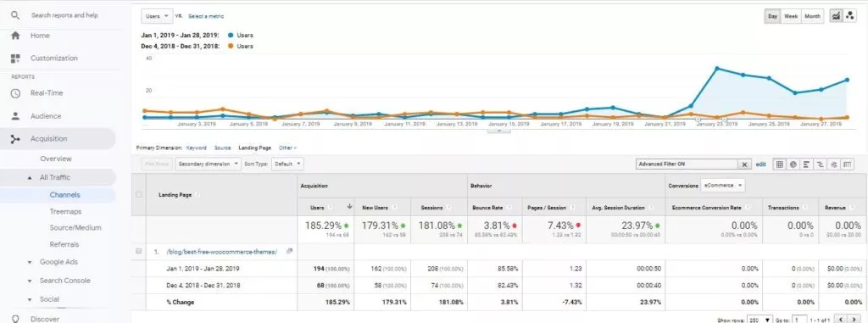Select the pivot table view icon

point(848,164)
